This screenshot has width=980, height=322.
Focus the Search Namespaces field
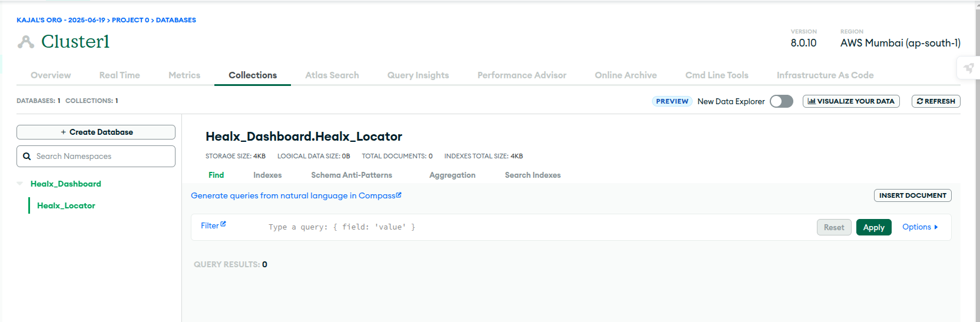tap(96, 156)
